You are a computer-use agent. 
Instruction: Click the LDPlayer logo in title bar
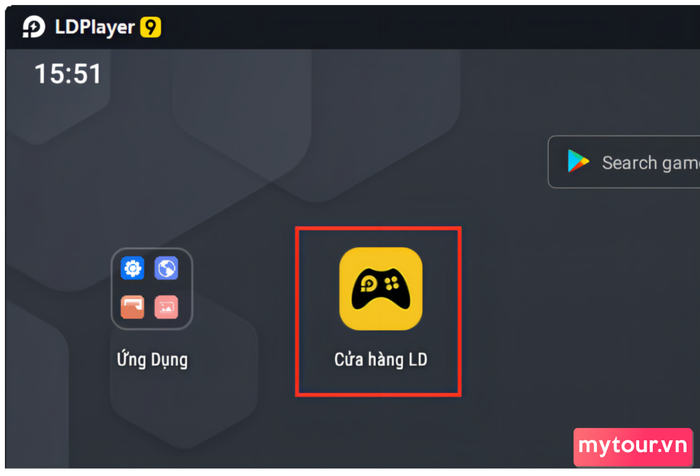pyautogui.click(x=34, y=27)
